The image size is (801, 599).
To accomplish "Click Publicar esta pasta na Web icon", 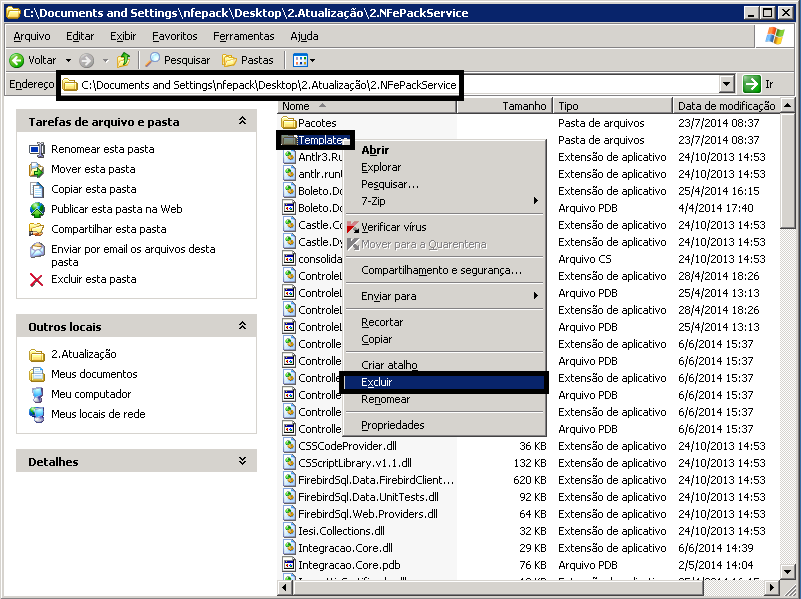I will 37,209.
